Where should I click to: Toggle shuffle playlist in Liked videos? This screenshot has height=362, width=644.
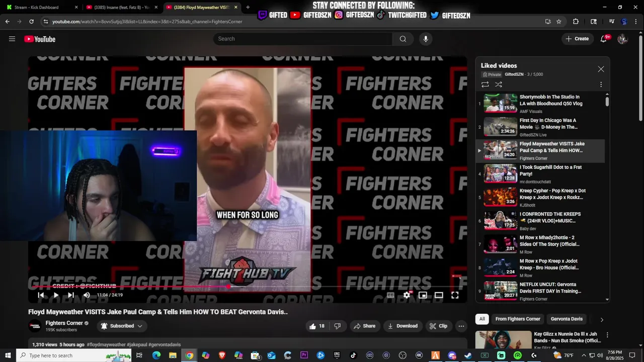[498, 84]
